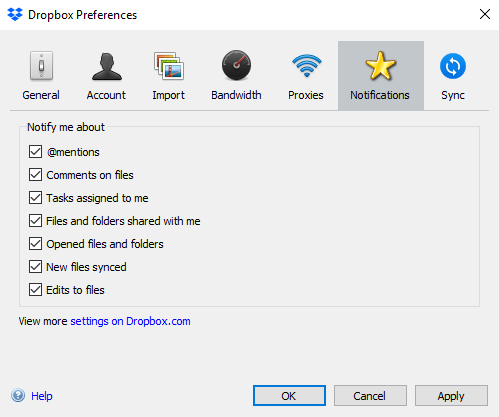Go to the Import tab label
The width and height of the screenshot is (499, 417).
point(168,95)
